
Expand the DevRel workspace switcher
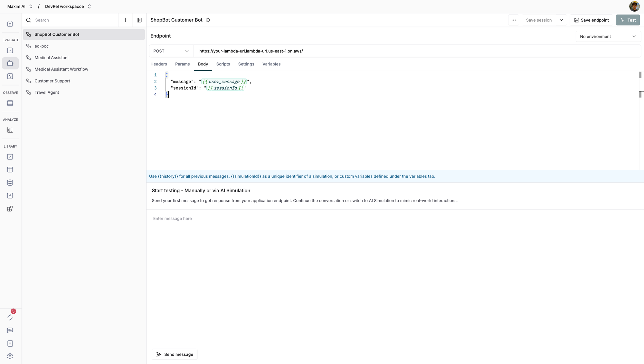click(89, 6)
